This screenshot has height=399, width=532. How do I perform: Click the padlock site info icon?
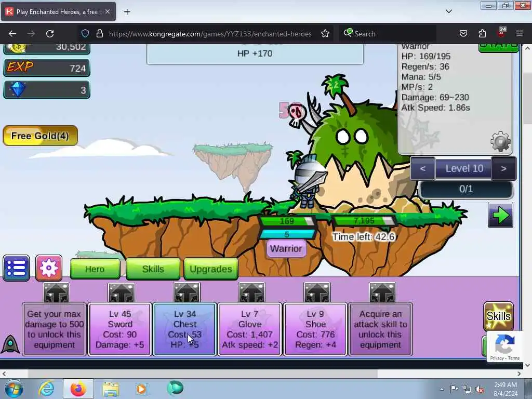99,34
